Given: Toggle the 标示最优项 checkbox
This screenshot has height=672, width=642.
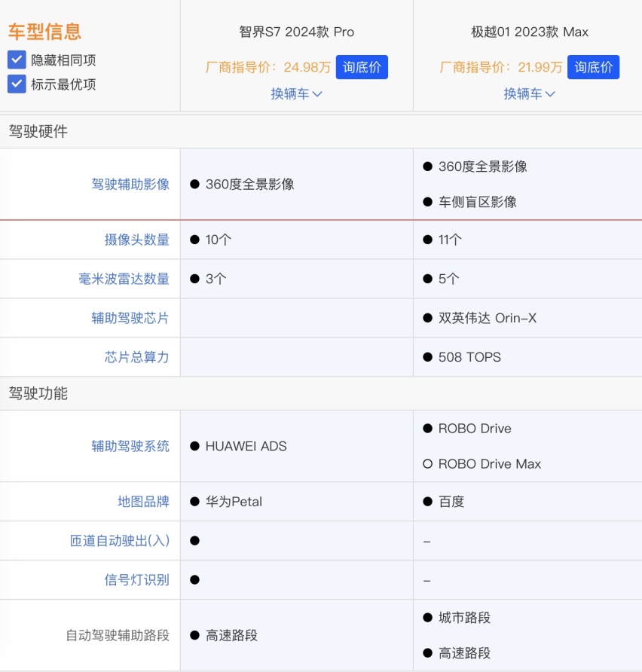Looking at the screenshot, I should [x=17, y=84].
